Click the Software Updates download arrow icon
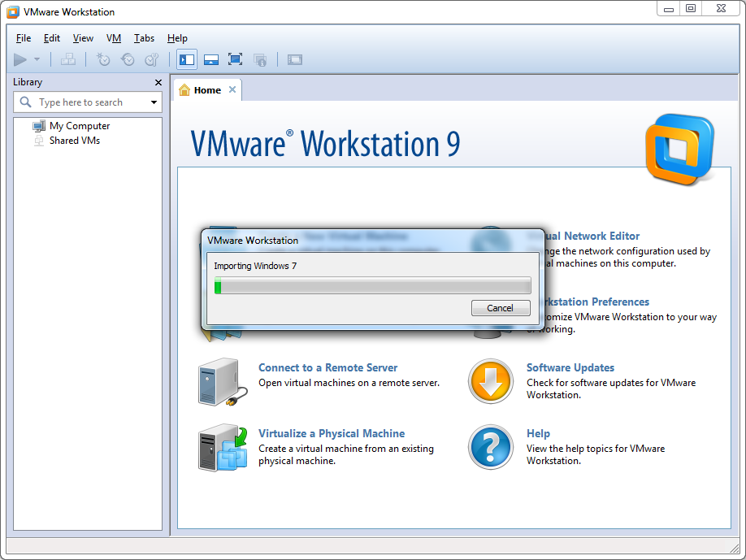This screenshot has height=560, width=746. (x=490, y=381)
